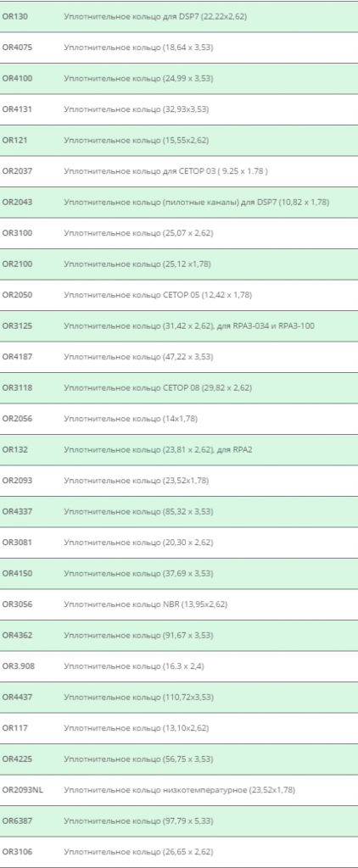Screen dimensions: 358x868
Task: Click the OR132 code for RPA2
Action: pos(15,450)
